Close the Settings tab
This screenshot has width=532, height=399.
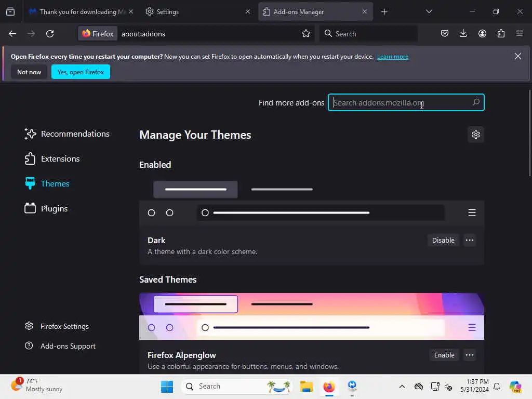(x=248, y=11)
